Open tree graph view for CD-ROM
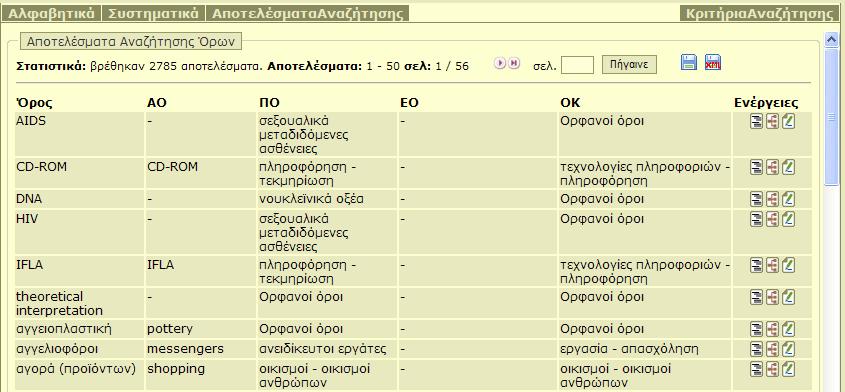Viewport: 845px width, 392px height. tap(772, 168)
